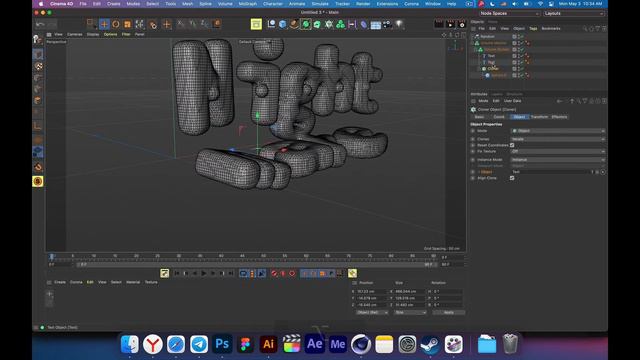Select the Cloner object in object tree
Image resolution: width=640 pixels, height=360 pixels.
pyautogui.click(x=493, y=69)
